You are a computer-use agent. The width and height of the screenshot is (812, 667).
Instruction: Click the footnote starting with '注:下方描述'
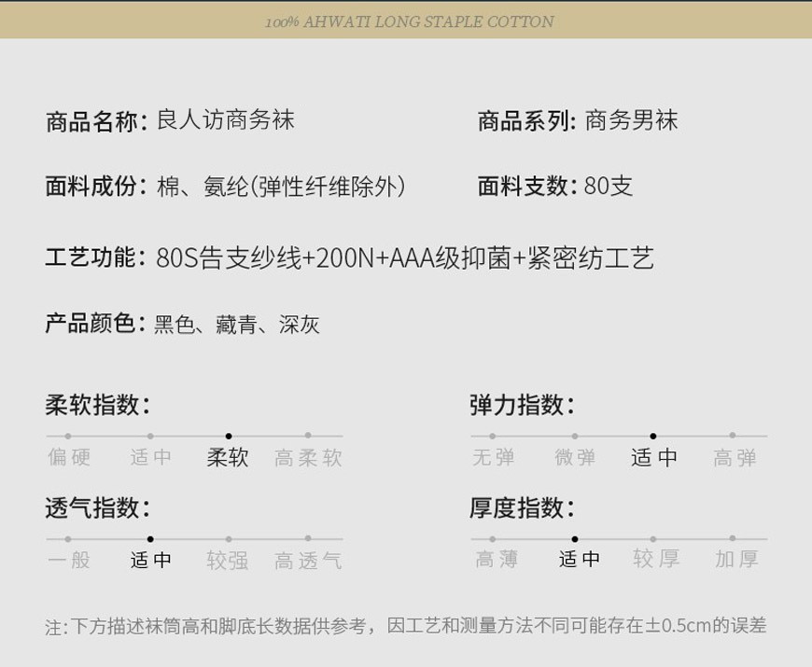click(405, 626)
